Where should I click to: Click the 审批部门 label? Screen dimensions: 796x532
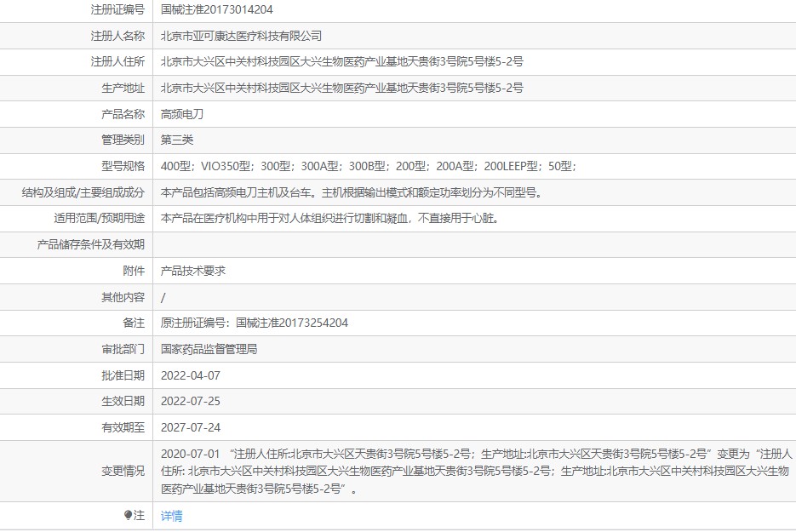point(123,349)
